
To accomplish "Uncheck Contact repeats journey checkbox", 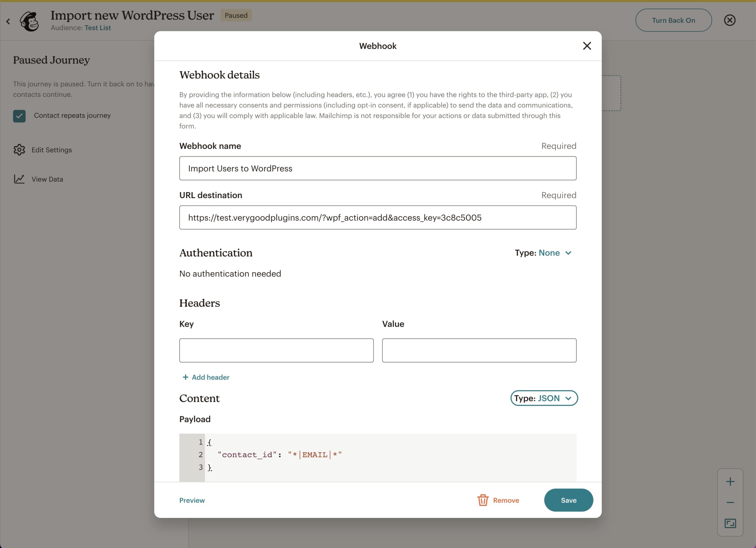I will pos(19,116).
